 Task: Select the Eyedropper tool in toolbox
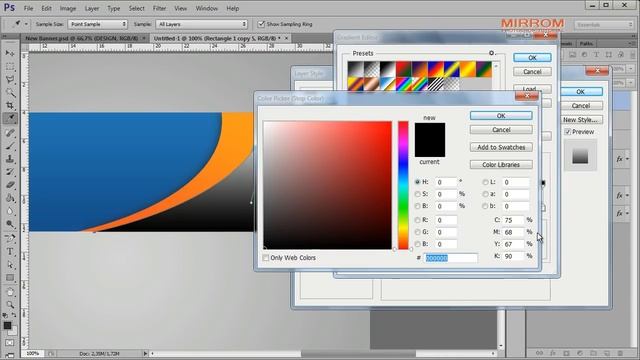pyautogui.click(x=10, y=118)
